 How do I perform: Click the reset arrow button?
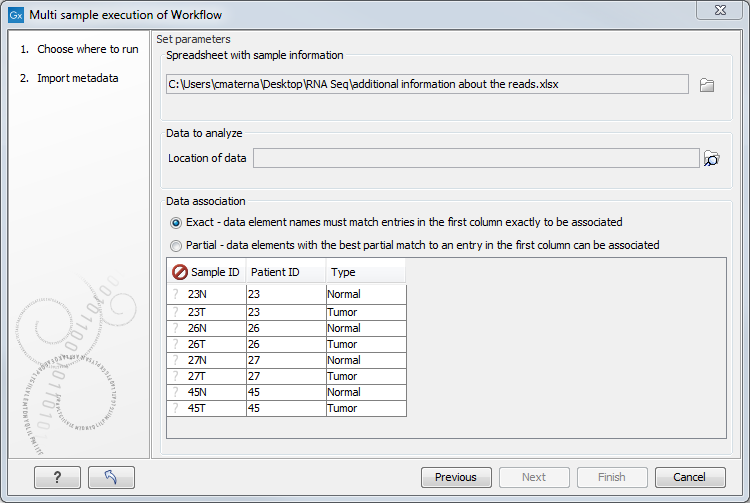111,477
